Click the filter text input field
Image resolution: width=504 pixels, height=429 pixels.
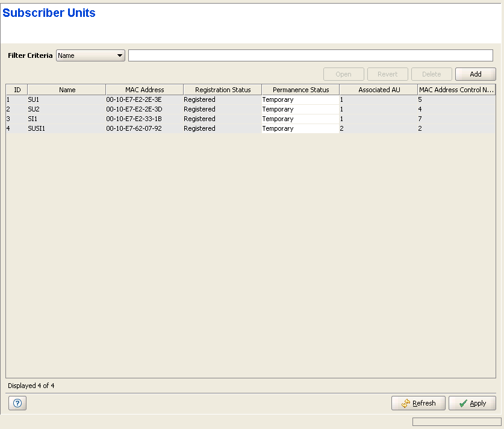310,55
